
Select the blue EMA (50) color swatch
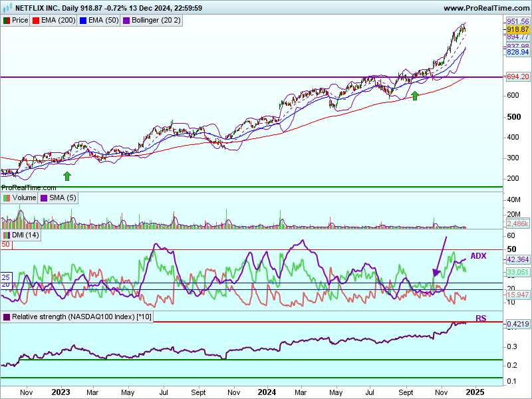click(x=82, y=21)
